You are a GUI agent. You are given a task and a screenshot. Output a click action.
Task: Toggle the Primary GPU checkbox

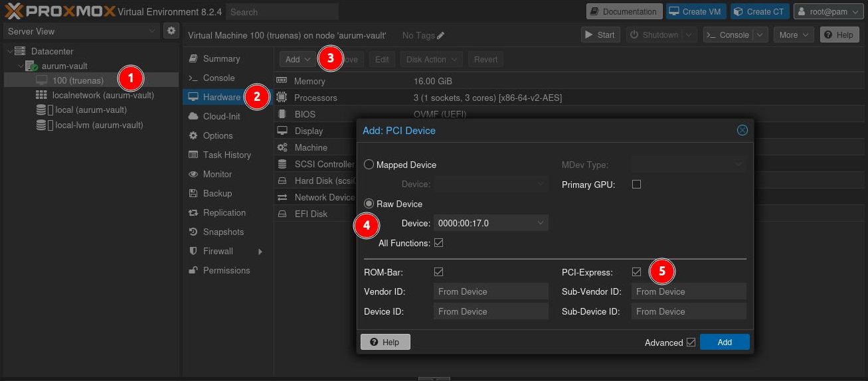[x=636, y=185]
